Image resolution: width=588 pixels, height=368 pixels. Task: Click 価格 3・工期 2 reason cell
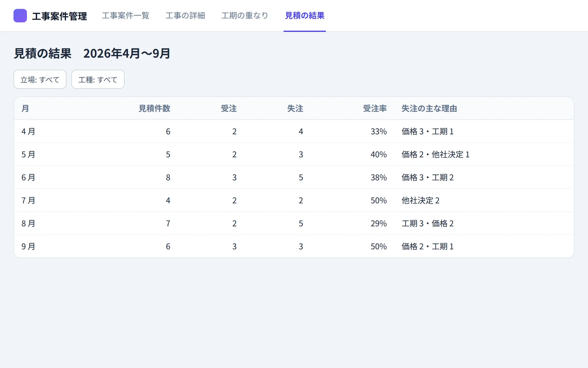point(428,178)
